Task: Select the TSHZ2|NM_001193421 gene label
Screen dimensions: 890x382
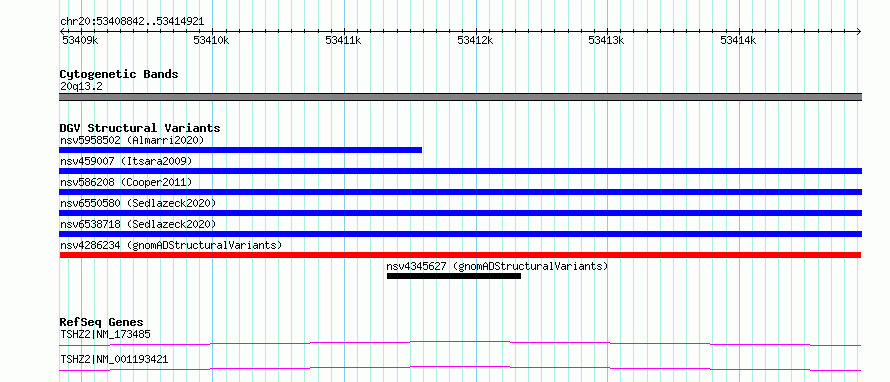Action: (114, 359)
